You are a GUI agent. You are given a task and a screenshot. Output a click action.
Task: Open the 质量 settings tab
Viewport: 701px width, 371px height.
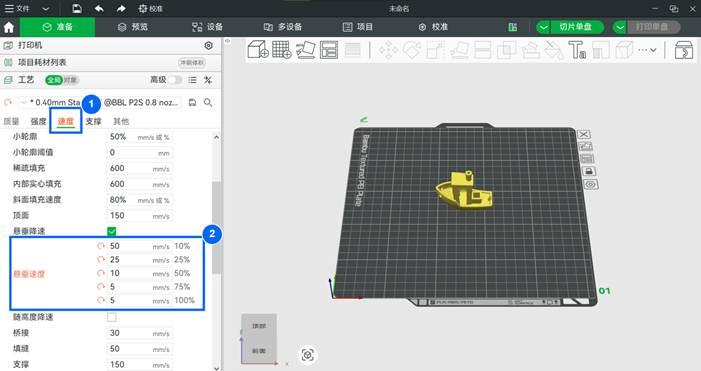pos(11,121)
